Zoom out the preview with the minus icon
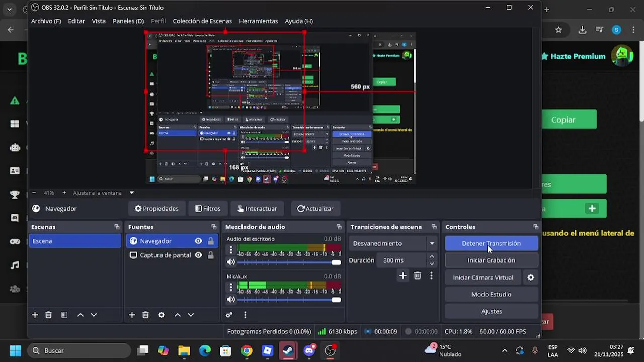Viewport: 644px width, 362px height. 34,193
